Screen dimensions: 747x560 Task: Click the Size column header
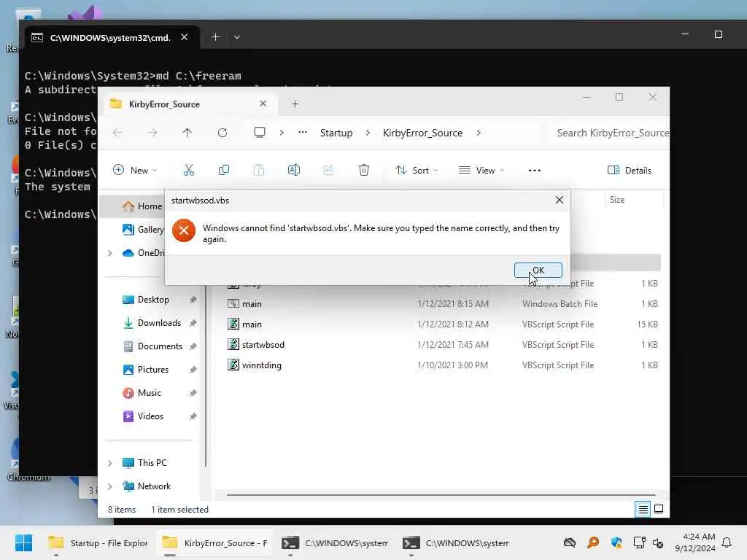(634, 200)
